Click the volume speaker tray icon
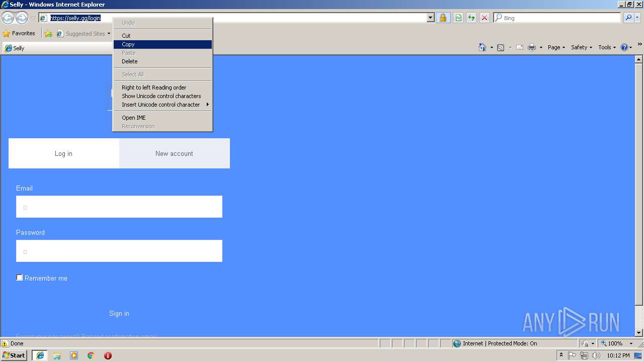This screenshot has width=644, height=362. (x=596, y=355)
